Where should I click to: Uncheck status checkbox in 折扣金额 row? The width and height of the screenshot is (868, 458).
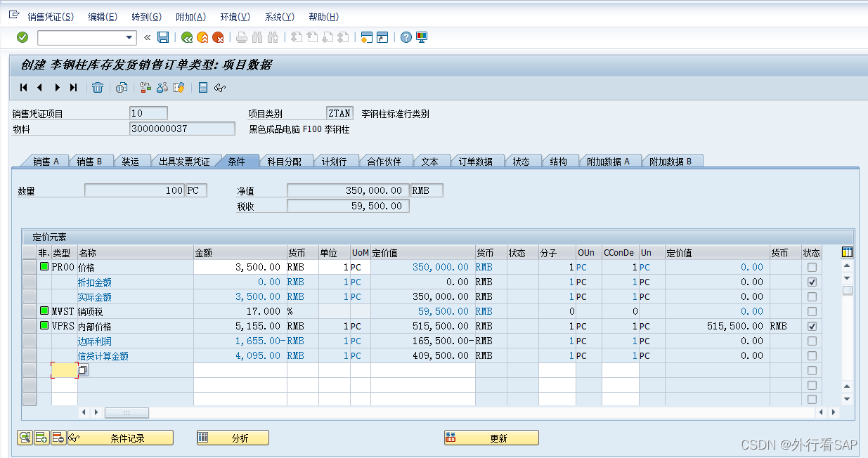click(812, 282)
